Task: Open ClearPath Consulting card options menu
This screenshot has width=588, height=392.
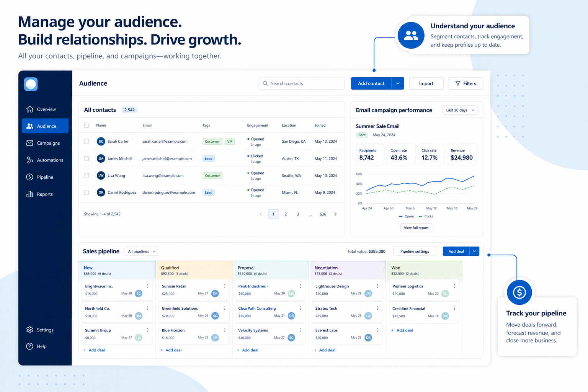Action: pyautogui.click(x=301, y=308)
